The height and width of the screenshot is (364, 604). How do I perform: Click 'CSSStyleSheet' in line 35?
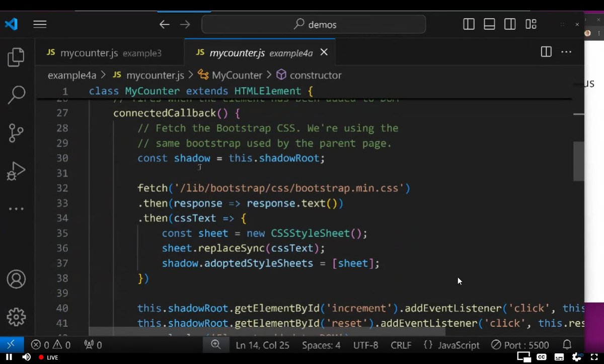click(310, 234)
